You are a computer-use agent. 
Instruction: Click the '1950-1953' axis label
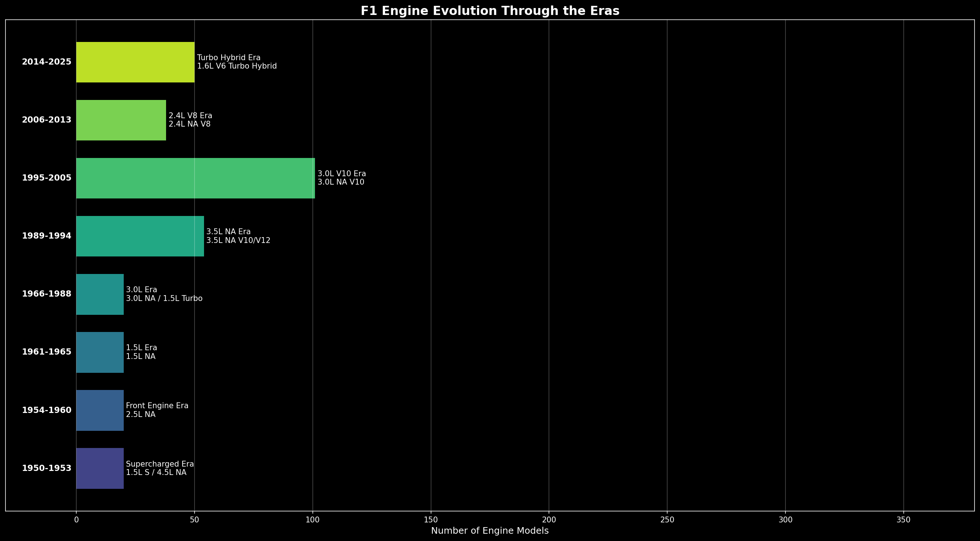click(46, 468)
